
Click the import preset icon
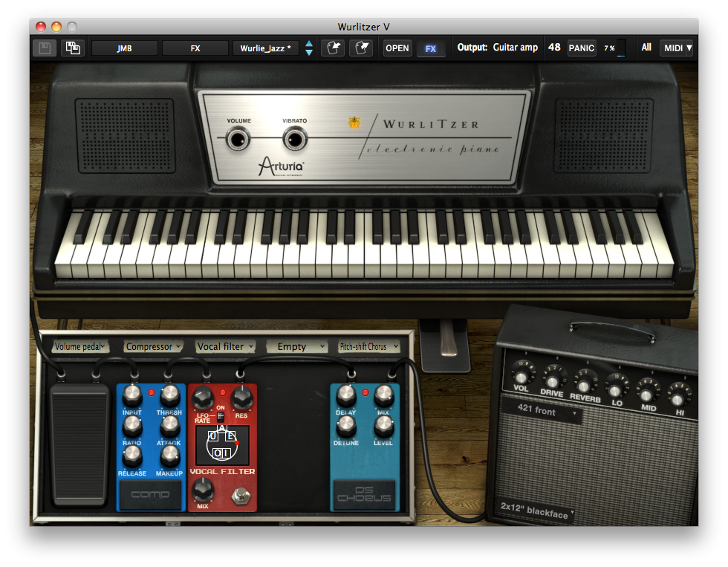click(333, 48)
